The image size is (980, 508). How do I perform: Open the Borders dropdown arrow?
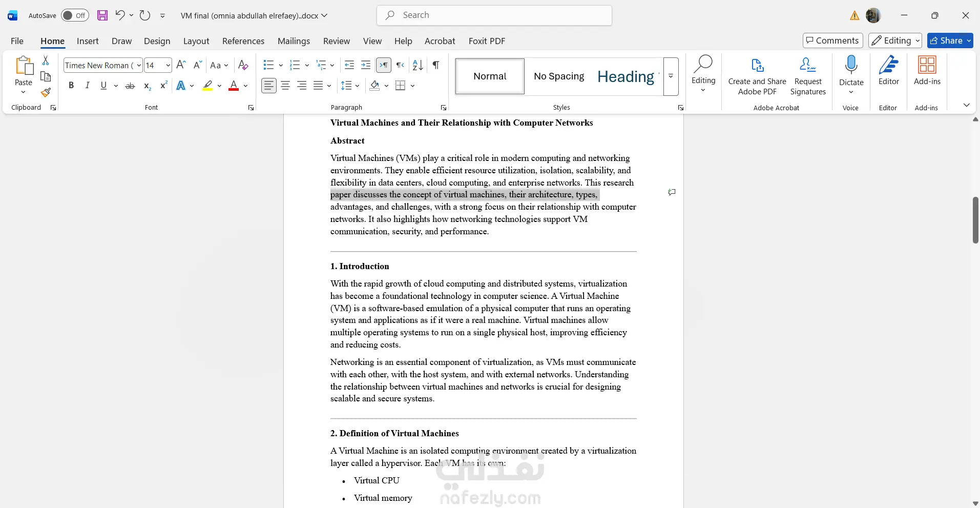coord(412,86)
